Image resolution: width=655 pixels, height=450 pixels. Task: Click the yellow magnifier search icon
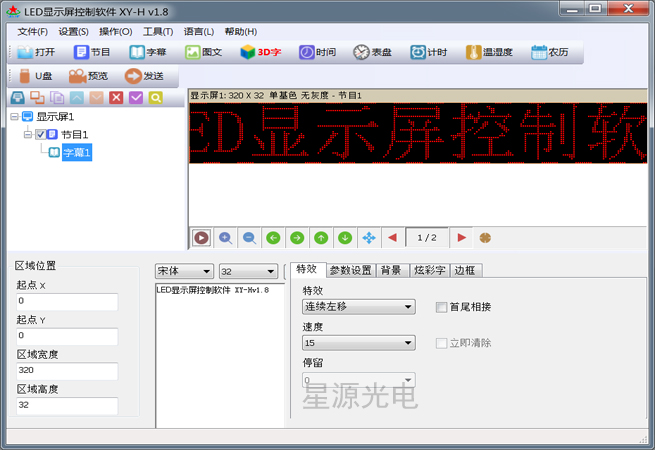click(155, 98)
